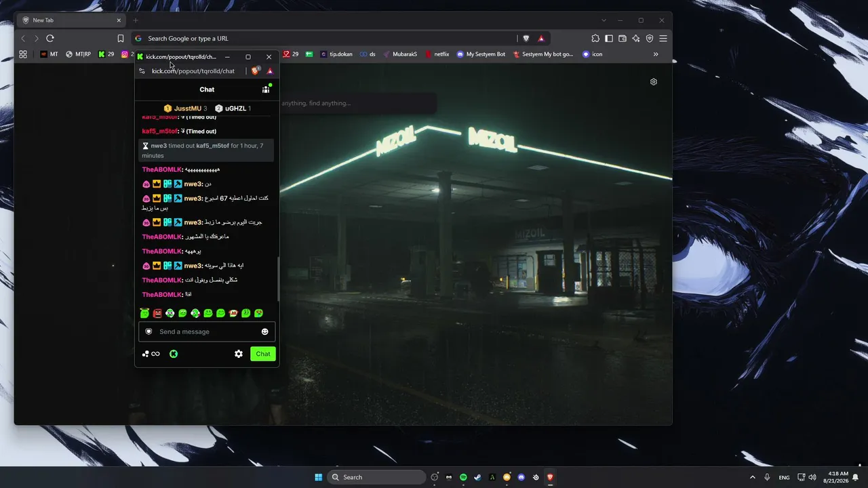The height and width of the screenshot is (488, 868).
Task: Click the taskbar Search box
Action: pyautogui.click(x=376, y=477)
